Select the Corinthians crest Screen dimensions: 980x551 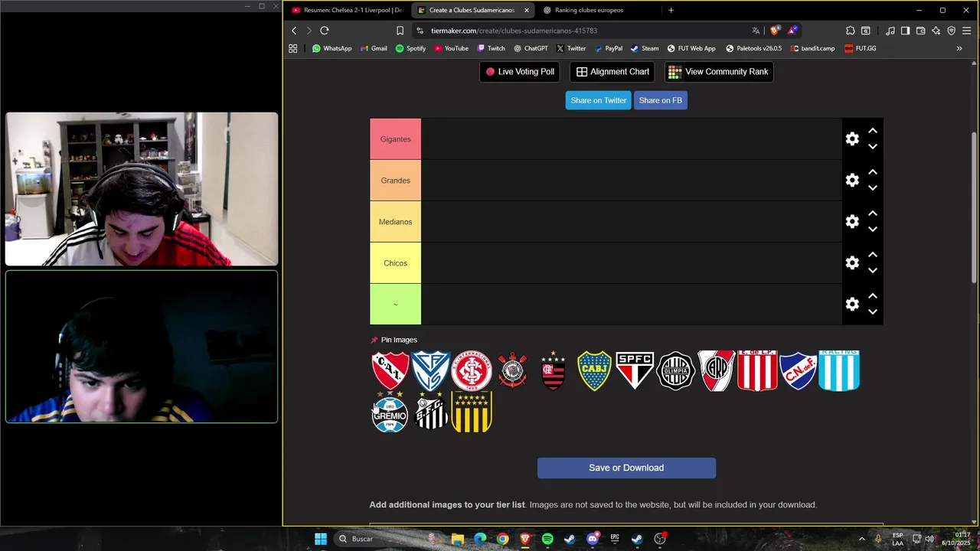[513, 370]
